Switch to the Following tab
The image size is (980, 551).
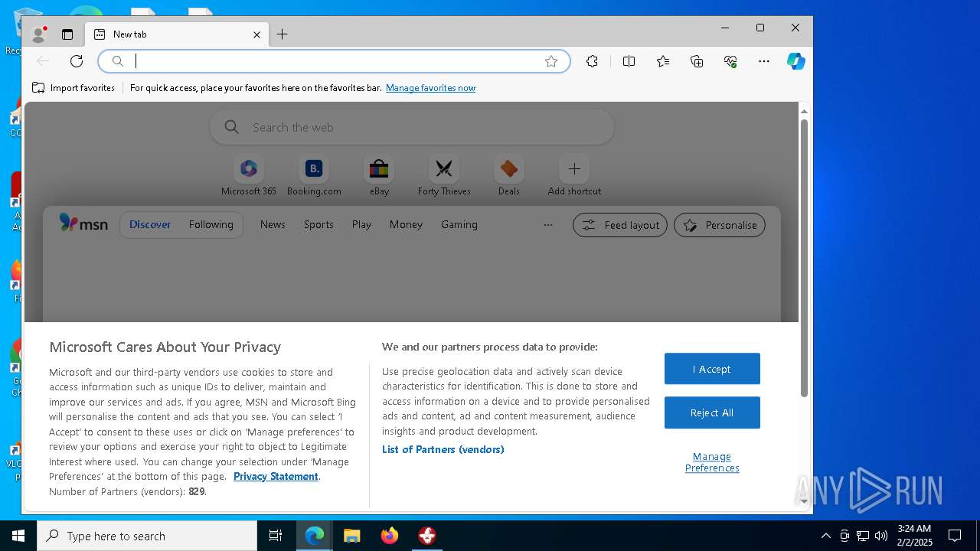(x=211, y=224)
